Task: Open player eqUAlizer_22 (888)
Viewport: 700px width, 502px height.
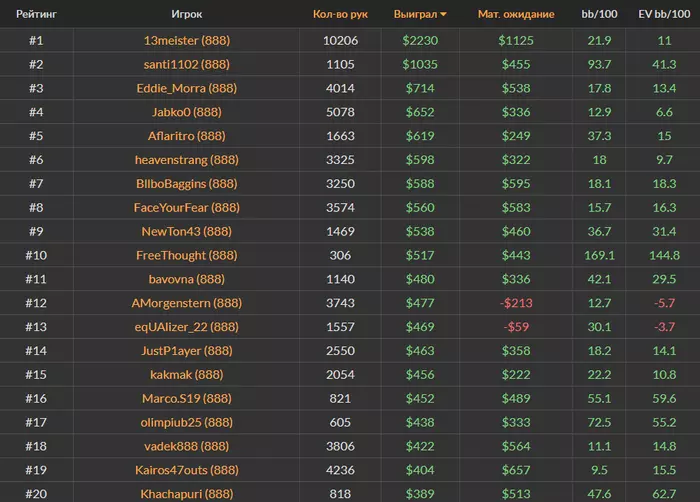Action: tap(187, 327)
